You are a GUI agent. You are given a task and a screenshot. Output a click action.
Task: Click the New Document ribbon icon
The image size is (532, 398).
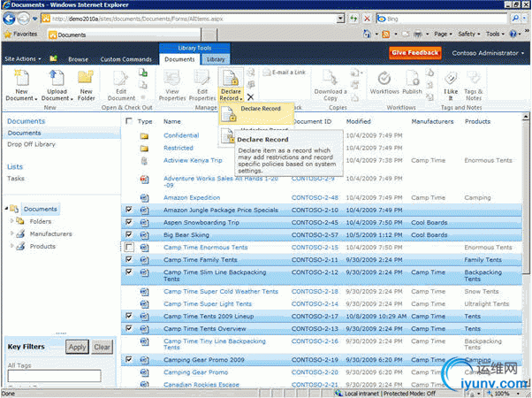[22, 78]
